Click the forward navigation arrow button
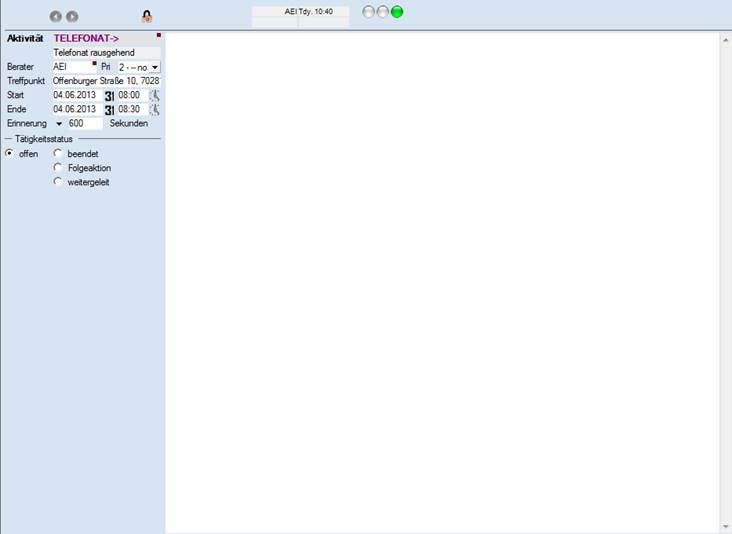The width and height of the screenshot is (732, 534). [72, 16]
